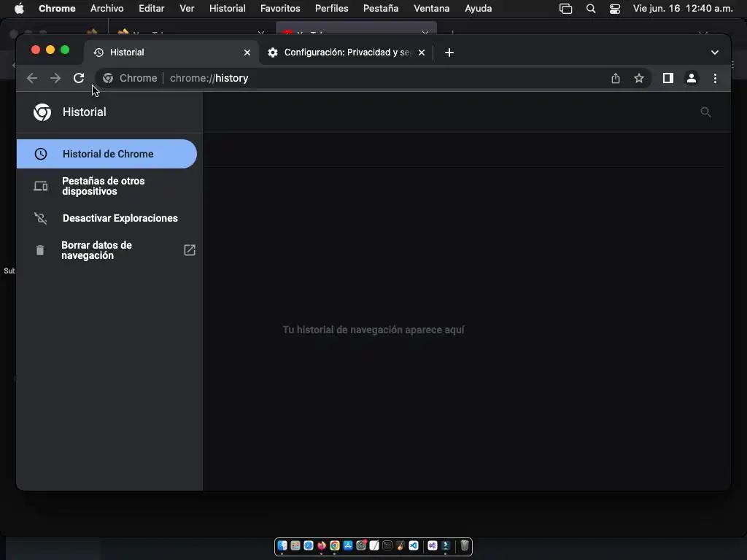The height and width of the screenshot is (560, 747).
Task: Open the Archivo menu
Action: tap(107, 9)
